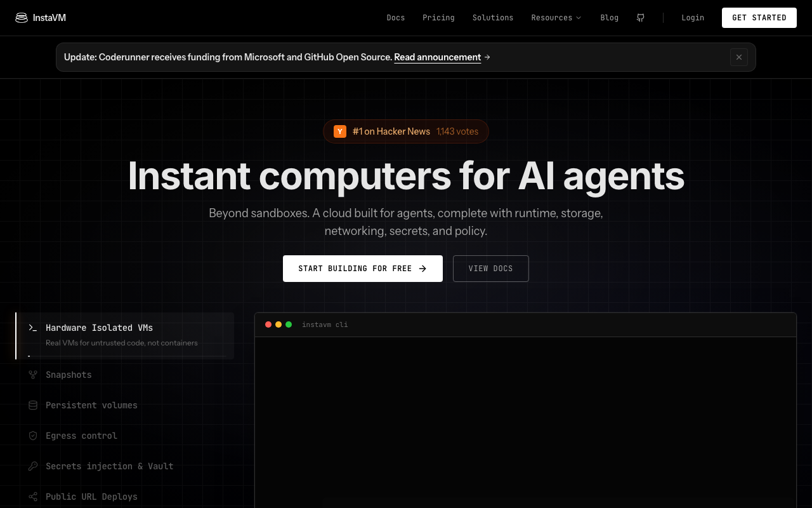Click inside the terminal body area
812x508 pixels.
tap(525, 422)
